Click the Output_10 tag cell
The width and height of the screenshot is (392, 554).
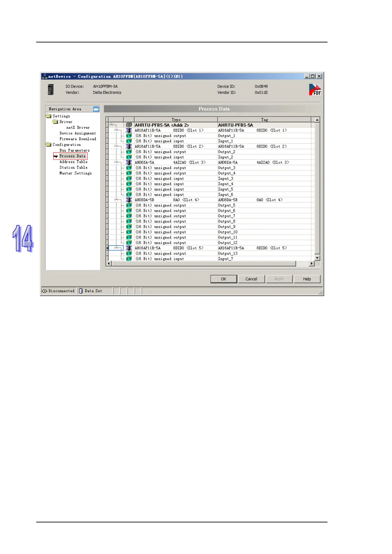tap(264, 232)
